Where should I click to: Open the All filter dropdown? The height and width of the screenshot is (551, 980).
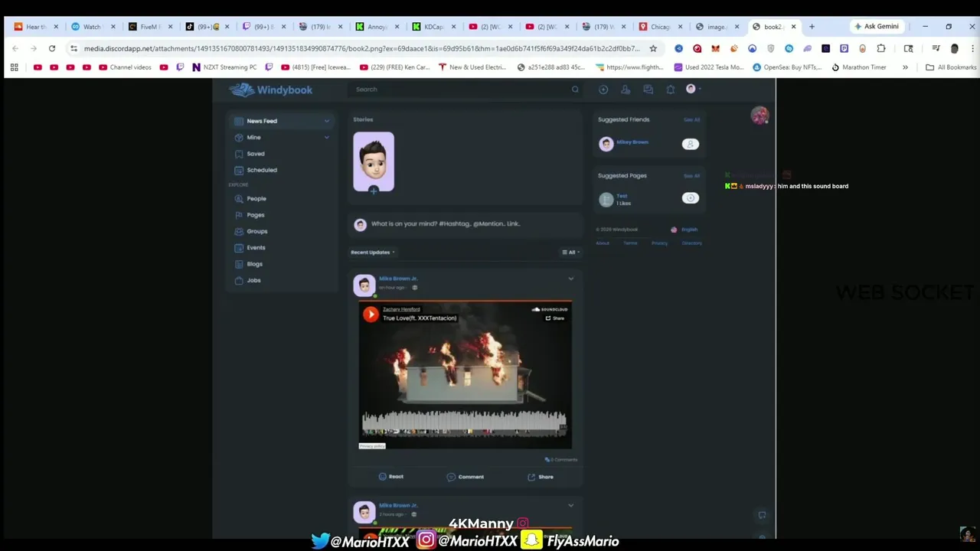(x=571, y=253)
